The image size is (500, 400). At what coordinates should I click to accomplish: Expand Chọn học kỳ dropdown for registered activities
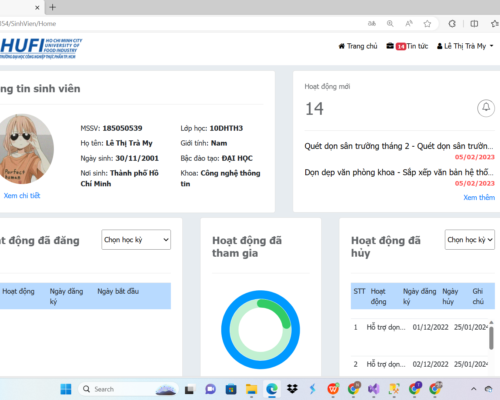click(x=136, y=239)
